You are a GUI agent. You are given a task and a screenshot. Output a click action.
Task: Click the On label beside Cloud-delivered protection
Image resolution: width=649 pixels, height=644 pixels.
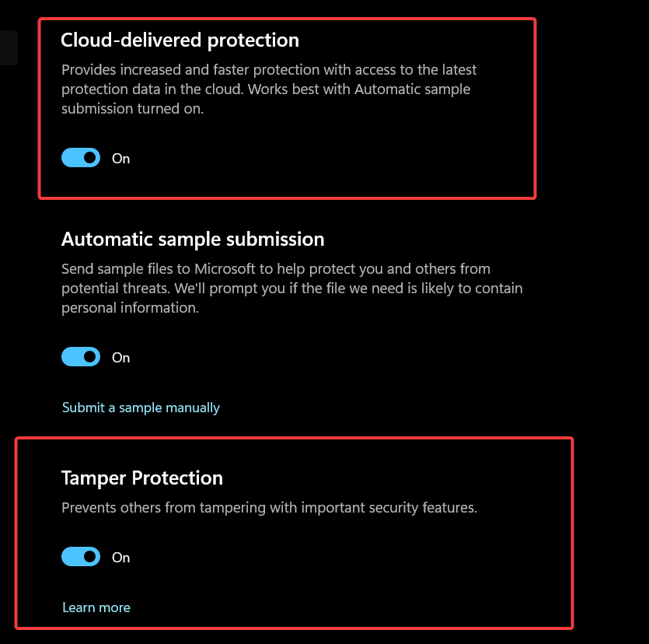tap(120, 158)
